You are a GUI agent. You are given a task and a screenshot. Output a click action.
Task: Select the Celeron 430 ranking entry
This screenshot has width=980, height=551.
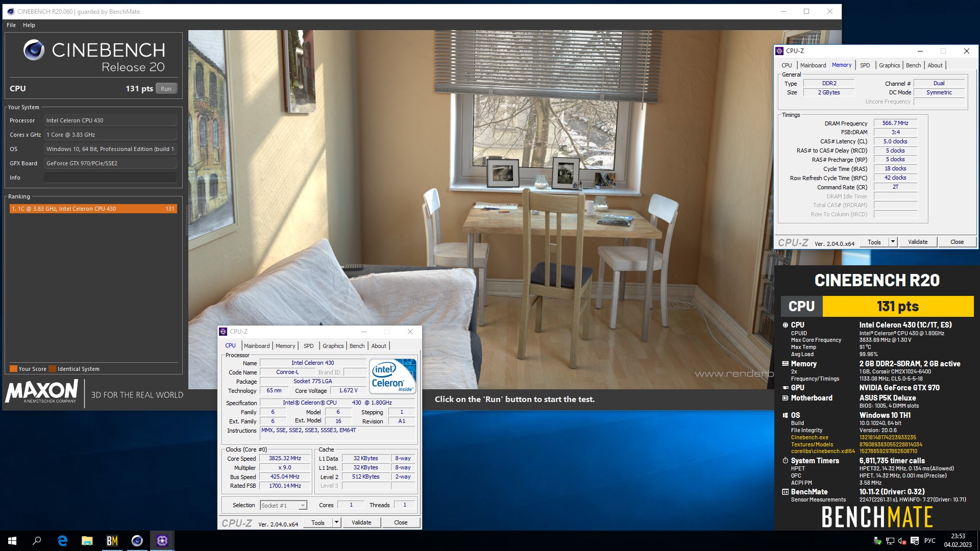(93, 209)
